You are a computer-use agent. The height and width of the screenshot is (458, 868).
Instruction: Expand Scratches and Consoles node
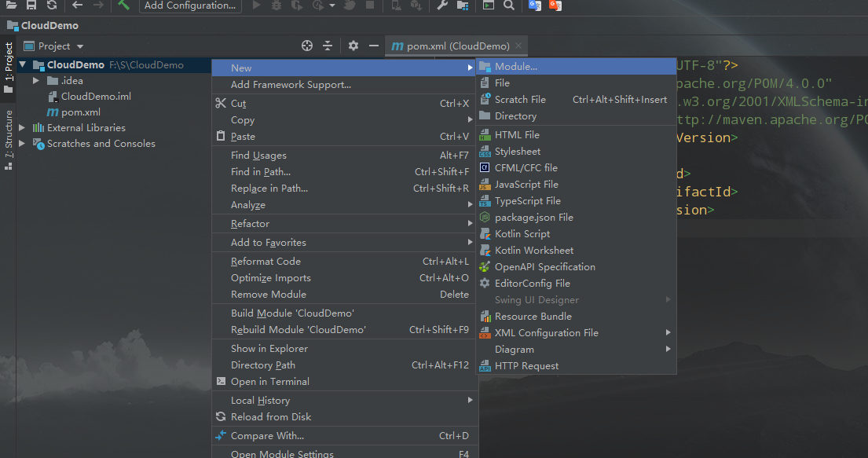(x=22, y=144)
